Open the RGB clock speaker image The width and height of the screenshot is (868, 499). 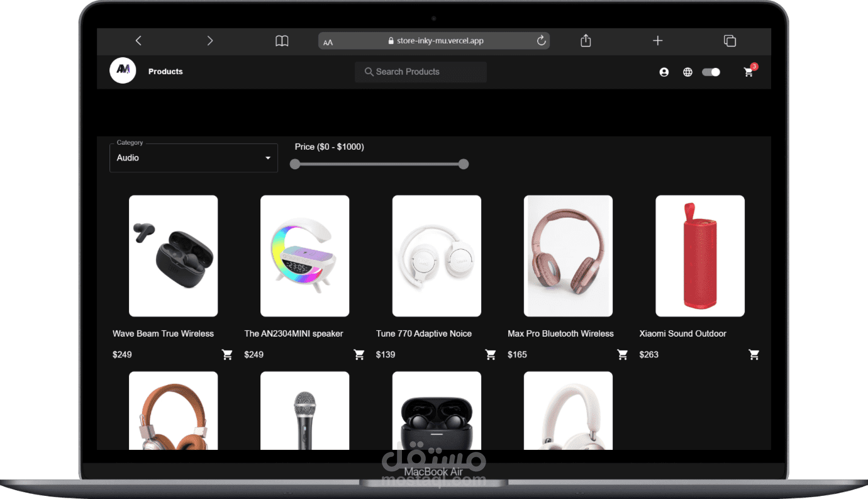(305, 256)
